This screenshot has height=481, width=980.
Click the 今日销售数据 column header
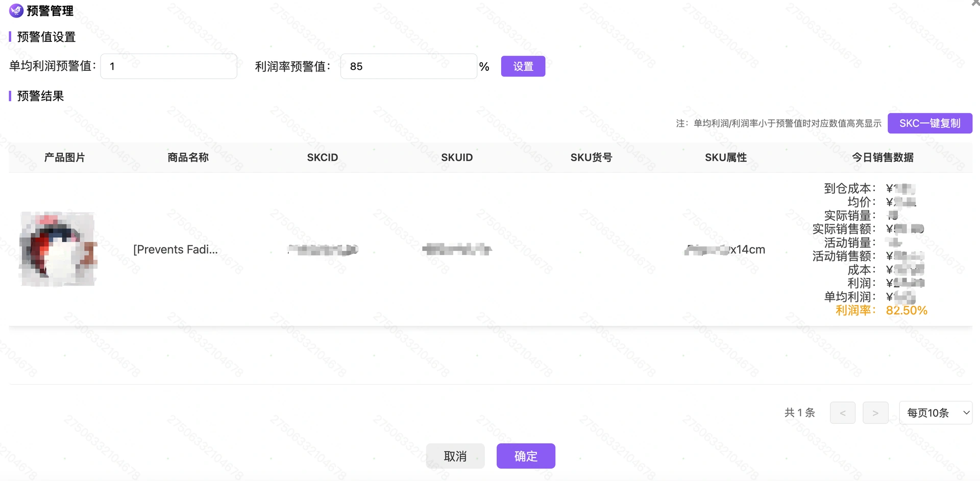pos(883,158)
